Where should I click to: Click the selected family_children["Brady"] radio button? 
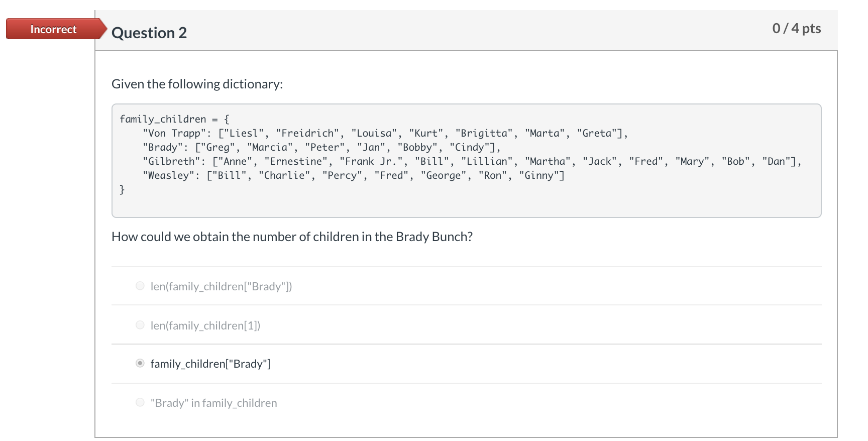(x=140, y=364)
